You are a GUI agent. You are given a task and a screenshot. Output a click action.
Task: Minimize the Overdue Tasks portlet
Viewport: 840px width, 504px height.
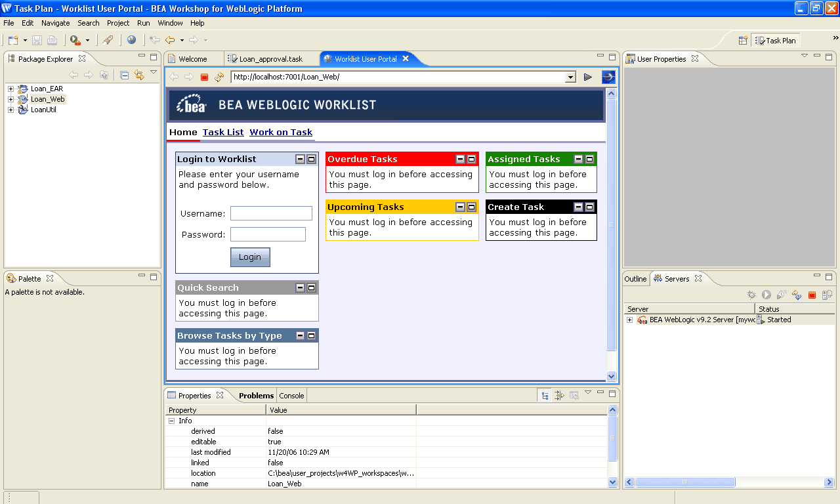pos(461,159)
